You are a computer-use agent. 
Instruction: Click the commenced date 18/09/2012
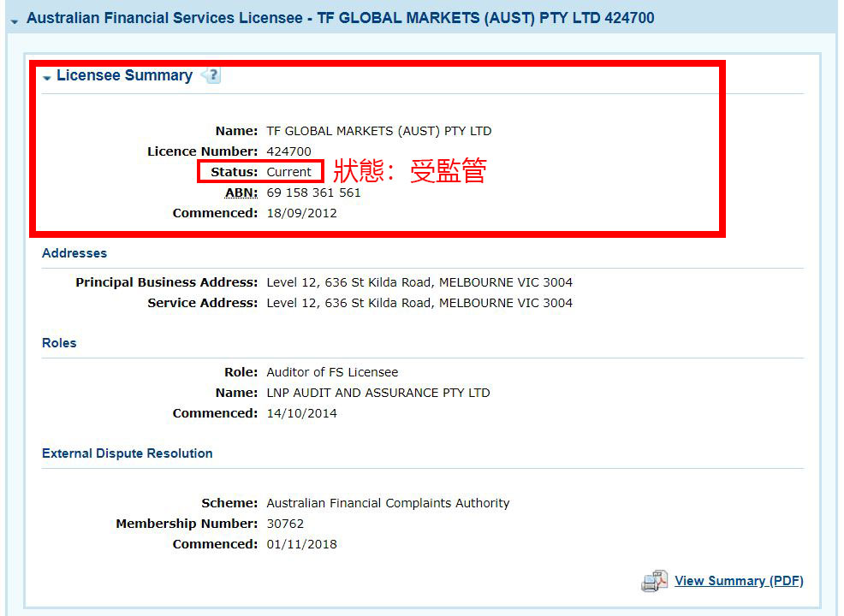click(x=301, y=213)
